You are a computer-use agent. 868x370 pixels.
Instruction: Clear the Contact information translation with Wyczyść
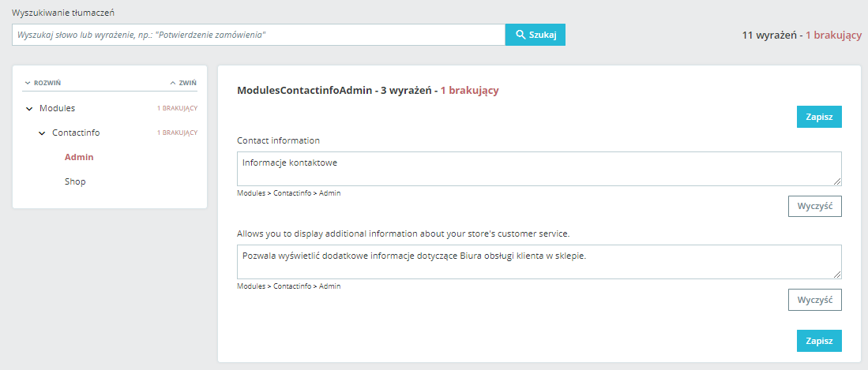pyautogui.click(x=814, y=206)
